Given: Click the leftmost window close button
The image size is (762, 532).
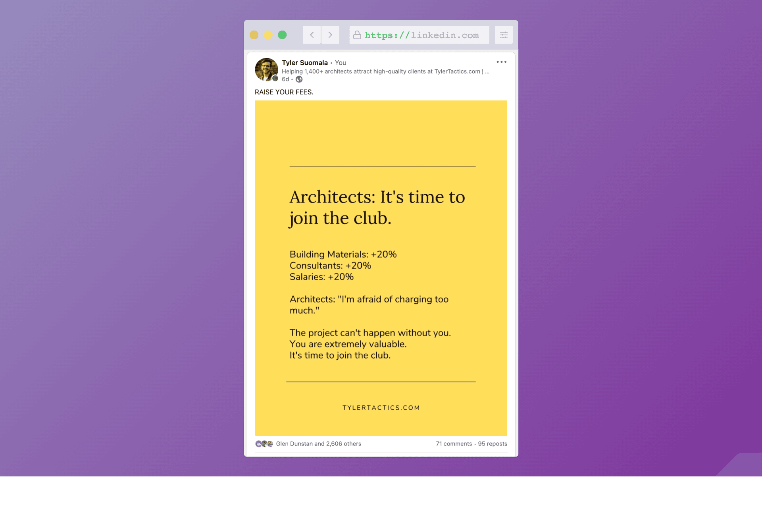Looking at the screenshot, I should (254, 35).
